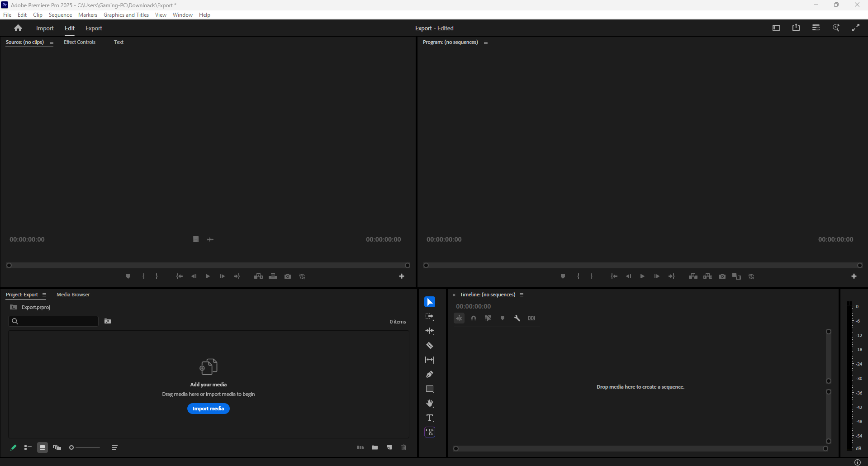Viewport: 868px width, 466px height.
Task: Open the Project: Export panel menu
Action: pyautogui.click(x=44, y=295)
